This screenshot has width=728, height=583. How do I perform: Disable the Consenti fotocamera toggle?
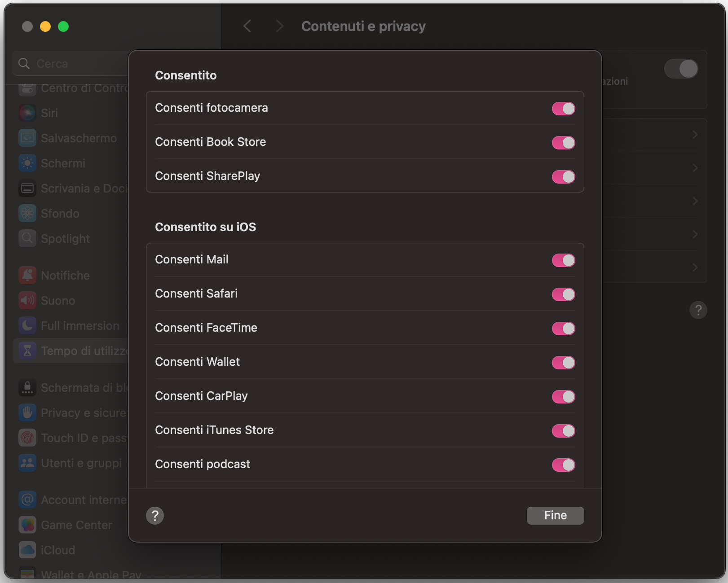564,108
